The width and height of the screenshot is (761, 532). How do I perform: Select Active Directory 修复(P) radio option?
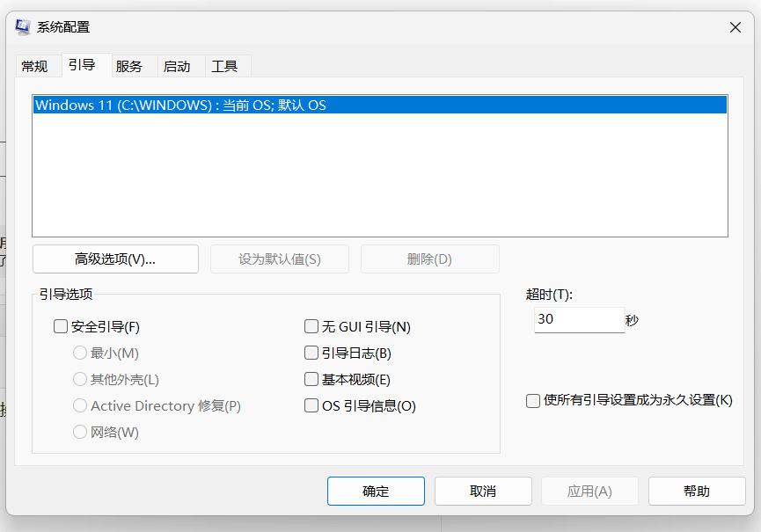point(80,405)
